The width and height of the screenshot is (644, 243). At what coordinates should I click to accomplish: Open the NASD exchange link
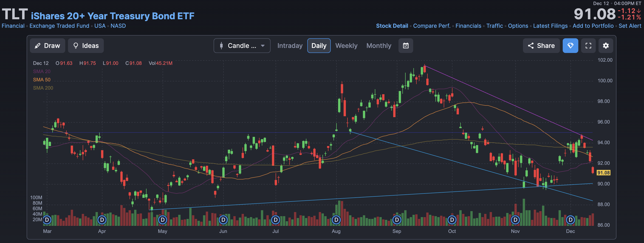click(x=118, y=26)
